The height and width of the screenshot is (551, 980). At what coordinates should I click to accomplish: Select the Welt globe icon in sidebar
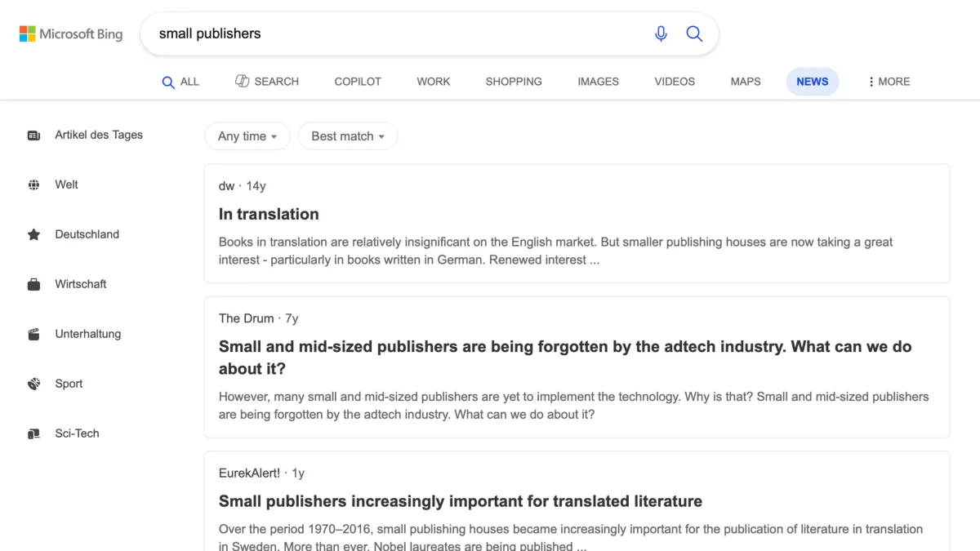click(x=33, y=184)
